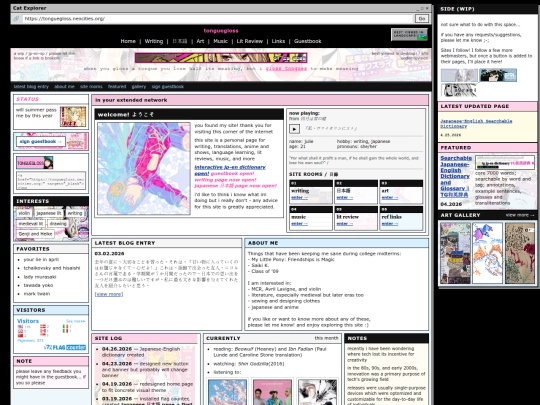The width and height of the screenshot is (540, 405).
Task: Jump to 'about me' anchor
Action: (x=64, y=86)
